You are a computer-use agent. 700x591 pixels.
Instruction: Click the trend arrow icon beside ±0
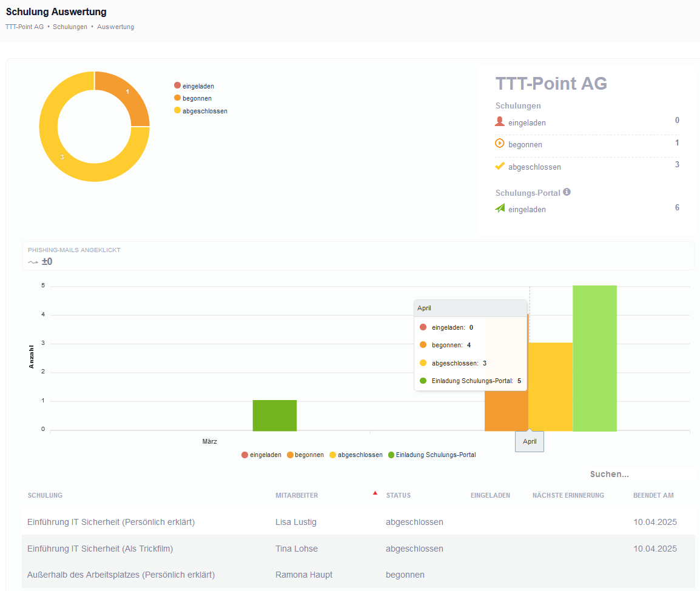[33, 262]
